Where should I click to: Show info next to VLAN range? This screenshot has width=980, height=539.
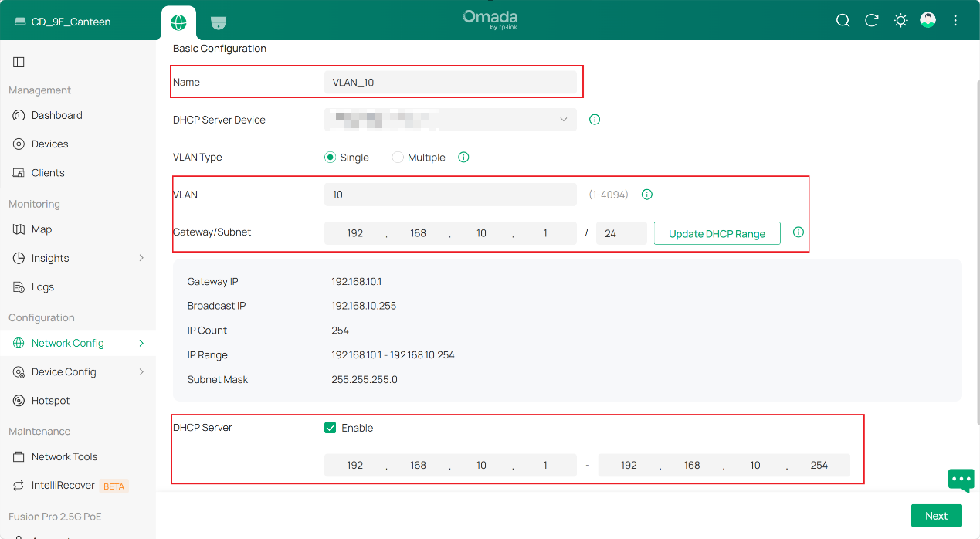(647, 195)
